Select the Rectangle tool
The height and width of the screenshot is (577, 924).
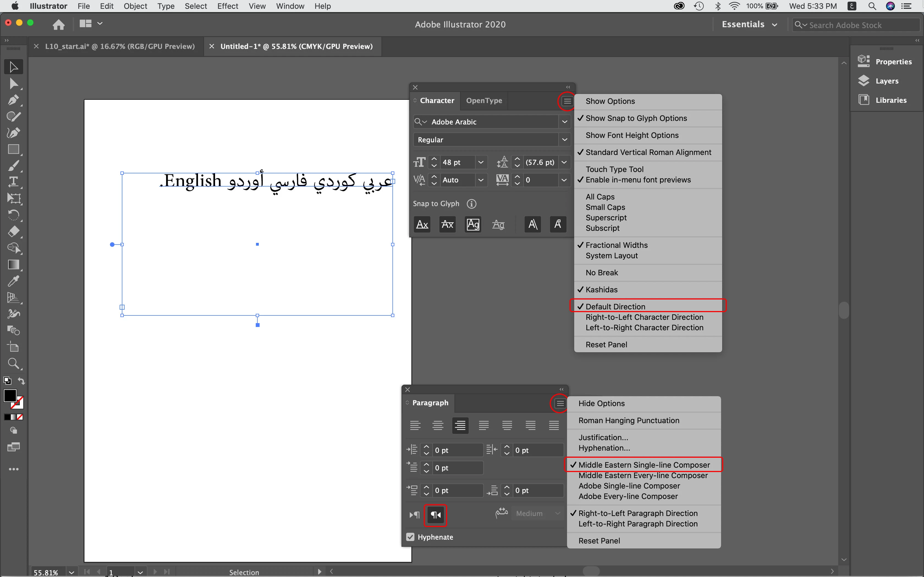(x=13, y=149)
